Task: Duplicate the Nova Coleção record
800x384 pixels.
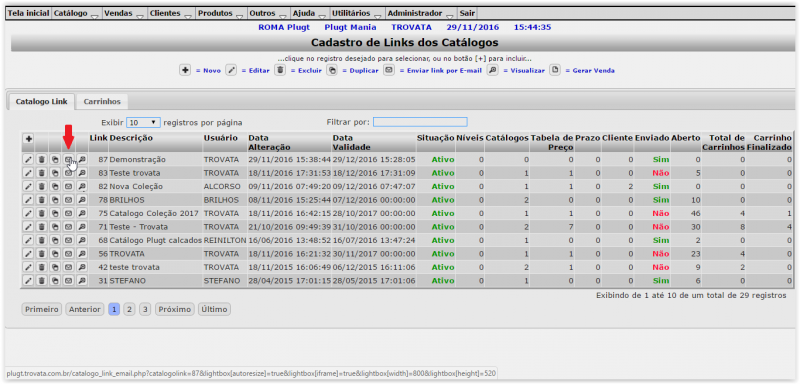Action: coord(55,187)
